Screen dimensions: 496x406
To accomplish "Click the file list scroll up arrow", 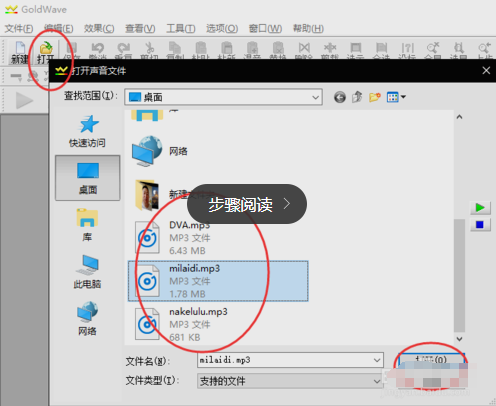I will [459, 117].
